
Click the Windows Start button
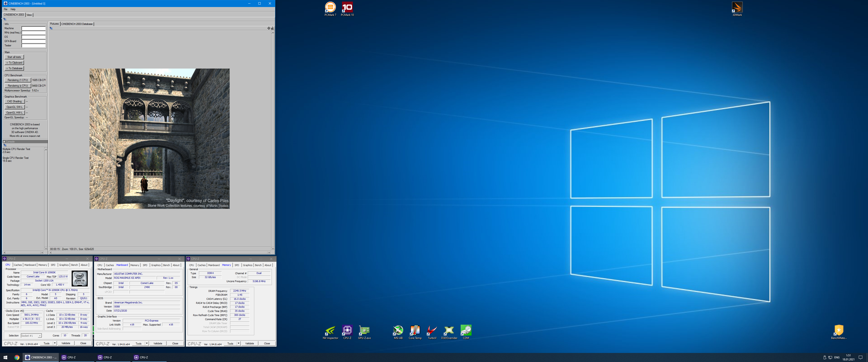(5, 357)
